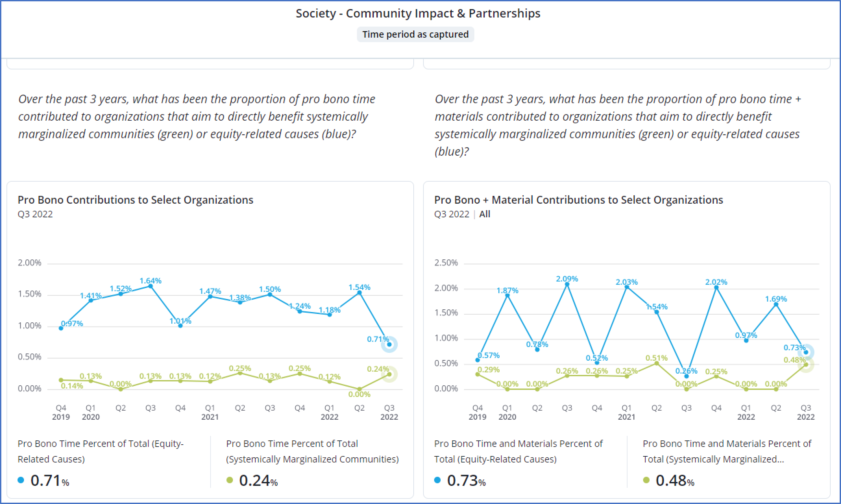Viewport: 841px width, 504px height.
Task: Select the 1.64% peak data point
Action: pyautogui.click(x=151, y=286)
